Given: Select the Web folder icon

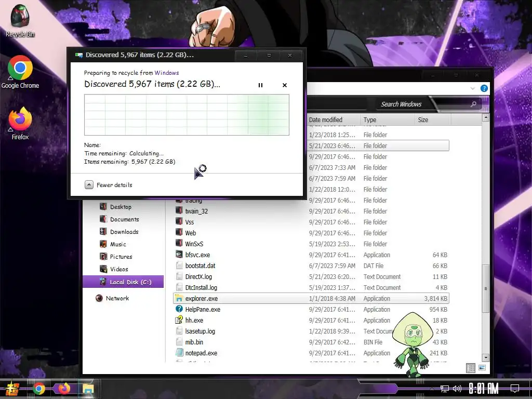Looking at the screenshot, I should pos(179,232).
